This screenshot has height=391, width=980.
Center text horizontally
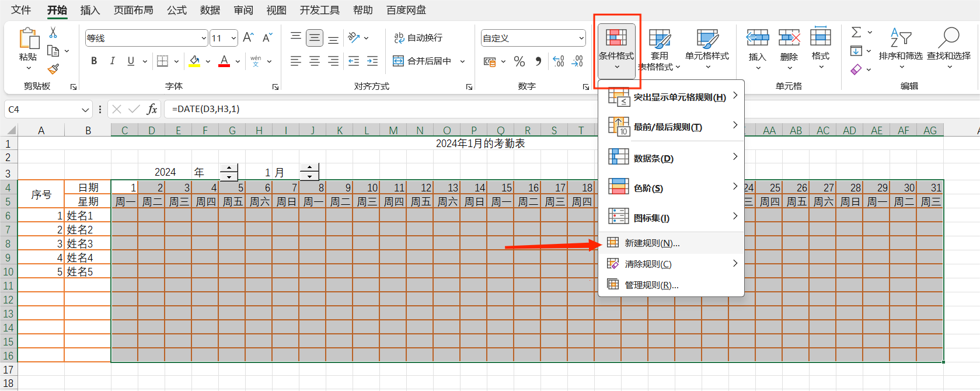point(315,61)
